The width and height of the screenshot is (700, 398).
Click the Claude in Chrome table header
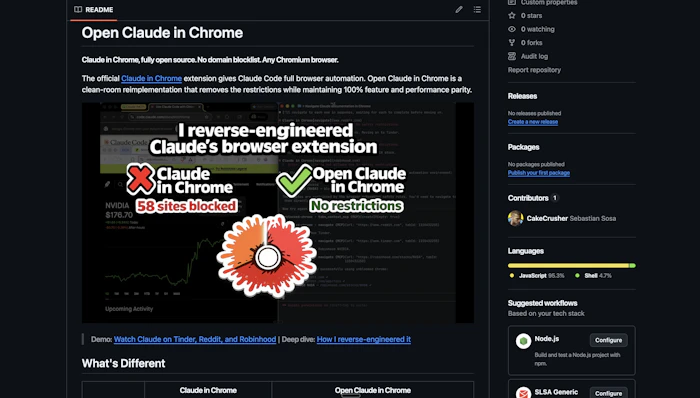pos(208,390)
